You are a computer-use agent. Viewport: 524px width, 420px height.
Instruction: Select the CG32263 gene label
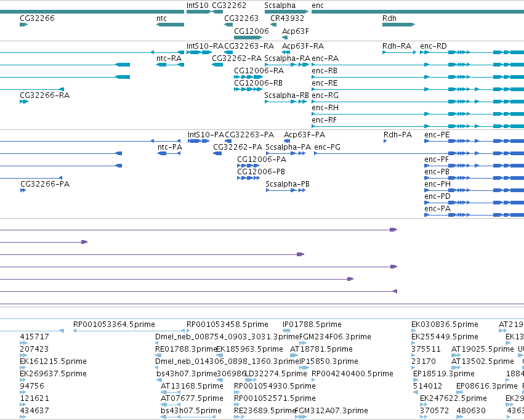point(241,18)
